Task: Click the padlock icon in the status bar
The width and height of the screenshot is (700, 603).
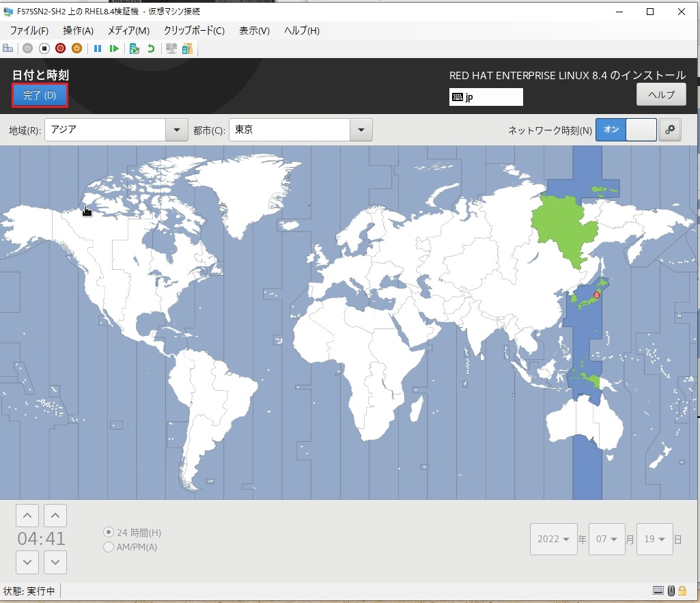Action: click(x=682, y=591)
